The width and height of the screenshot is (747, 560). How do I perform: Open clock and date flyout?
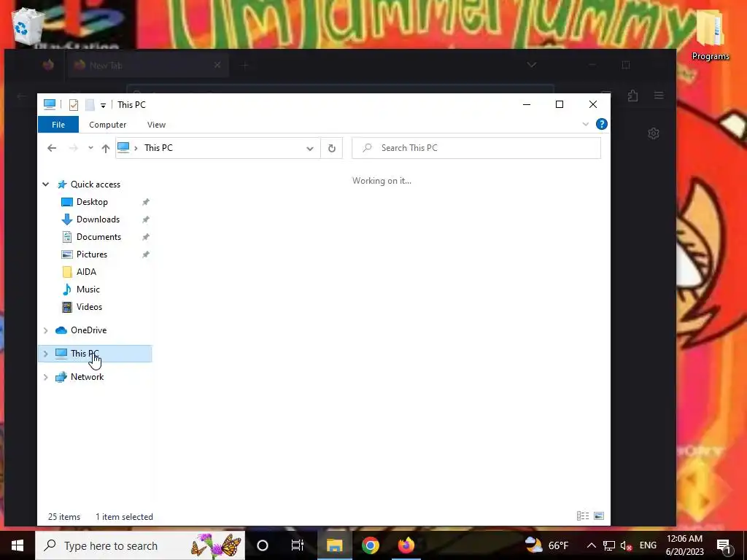click(x=684, y=545)
